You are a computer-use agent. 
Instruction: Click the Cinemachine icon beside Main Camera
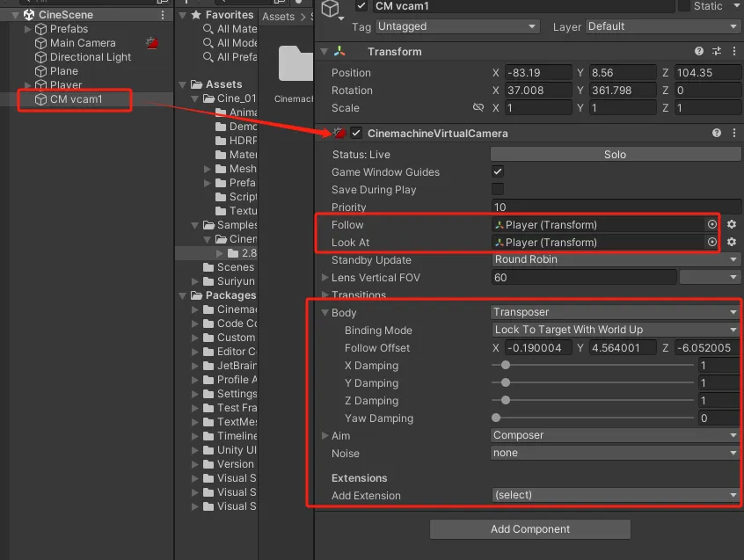(152, 43)
